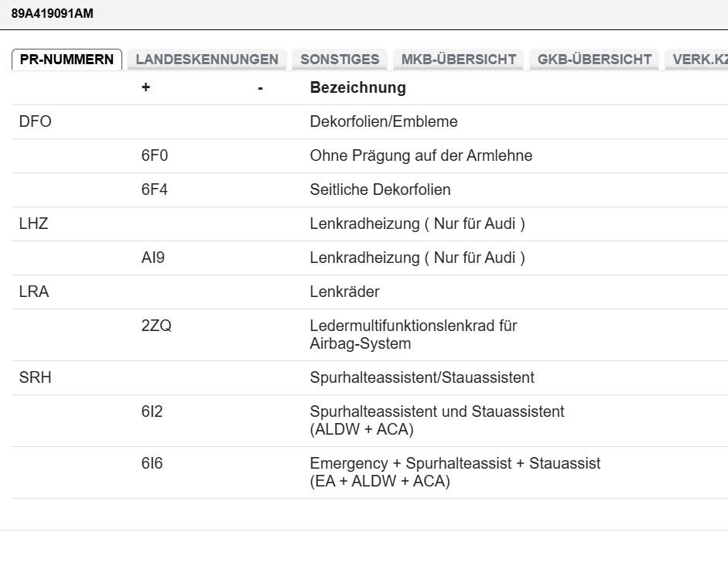Select the MKB-ÜBERSICHT tab
Viewport: 728px width, 570px height.
pyautogui.click(x=458, y=60)
